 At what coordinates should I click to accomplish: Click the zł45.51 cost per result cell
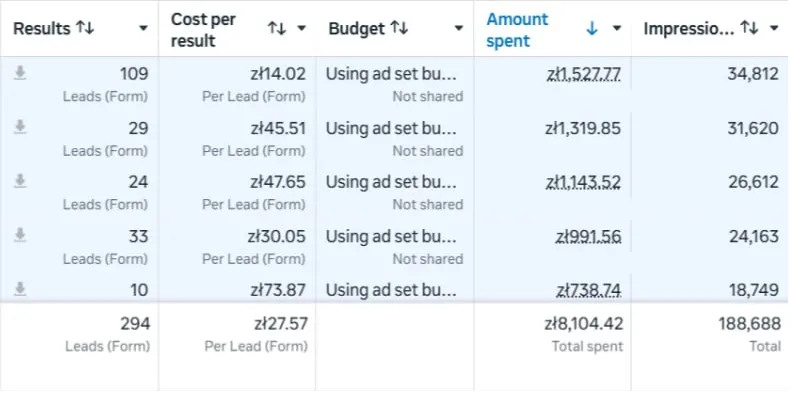pos(278,128)
